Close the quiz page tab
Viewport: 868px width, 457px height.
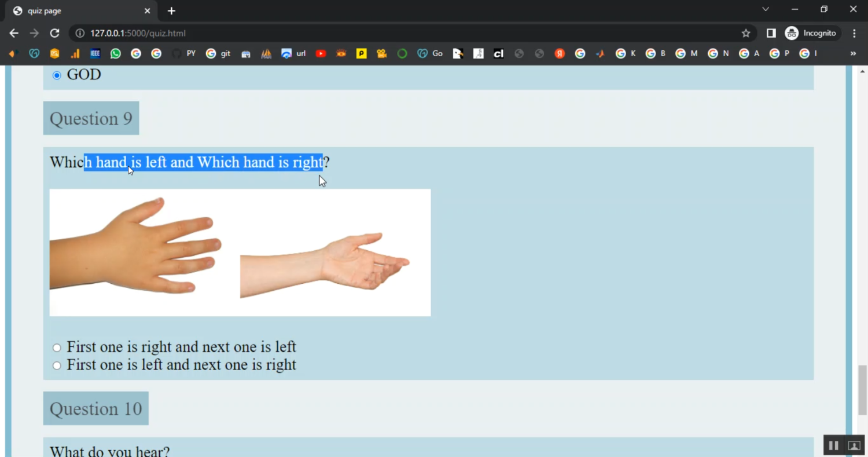[x=147, y=10]
